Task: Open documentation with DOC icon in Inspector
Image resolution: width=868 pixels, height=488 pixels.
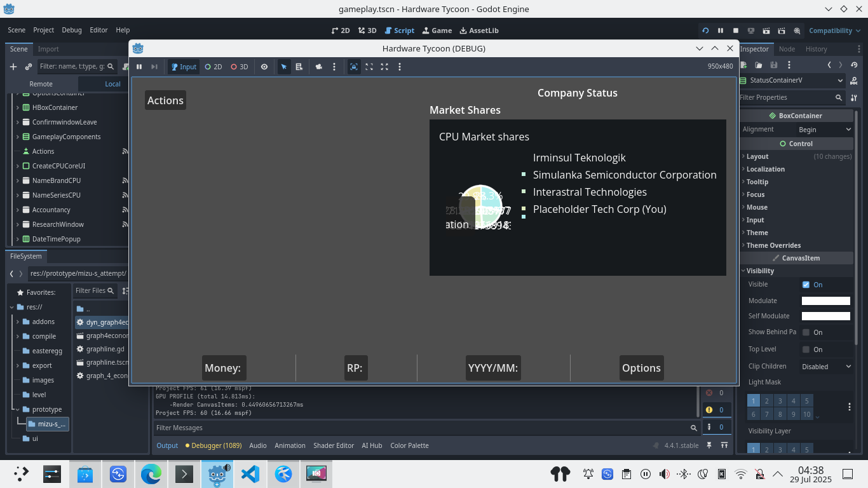Action: 853,81
